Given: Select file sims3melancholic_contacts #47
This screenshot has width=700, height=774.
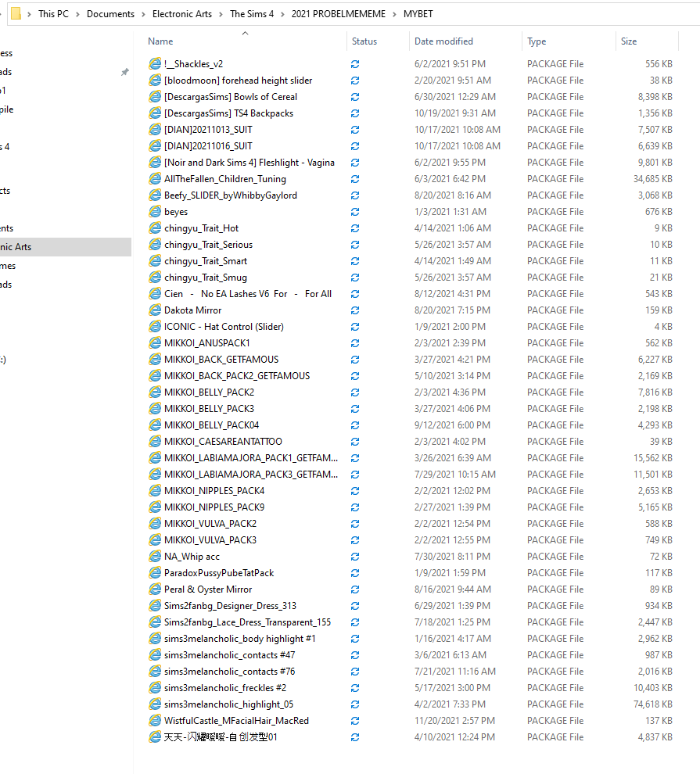Looking at the screenshot, I should pyautogui.click(x=229, y=655).
